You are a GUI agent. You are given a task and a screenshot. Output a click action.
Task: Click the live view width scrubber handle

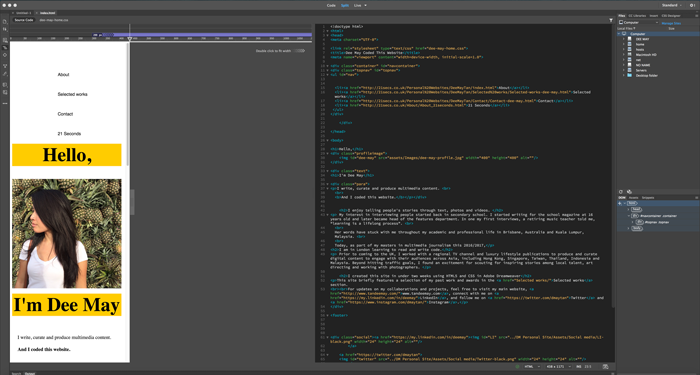129,39
